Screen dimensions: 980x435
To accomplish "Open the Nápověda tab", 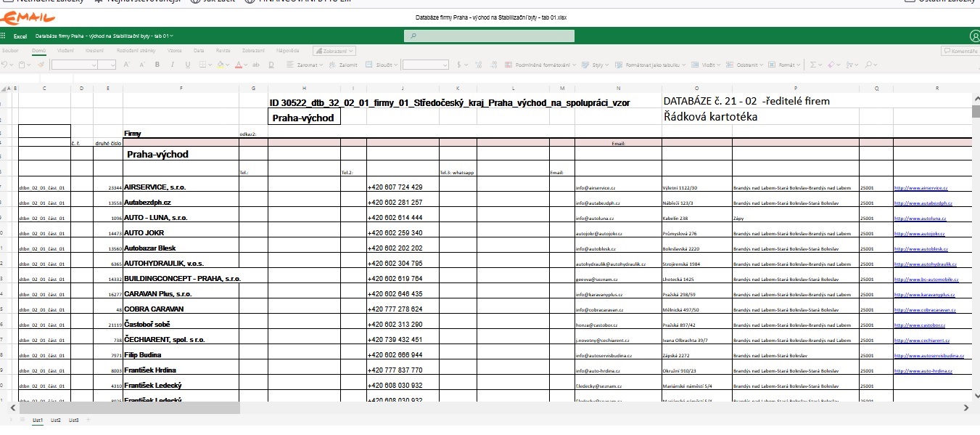I will pyautogui.click(x=288, y=51).
